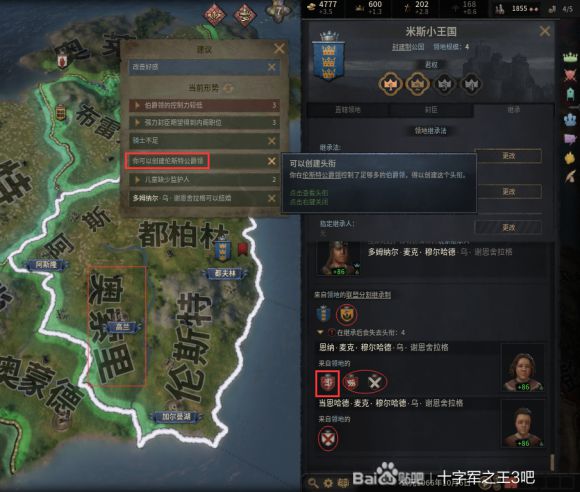Viewport: 580px width, 492px height.
Task: Switch to the 直辖领地 tab
Action: pos(347,109)
